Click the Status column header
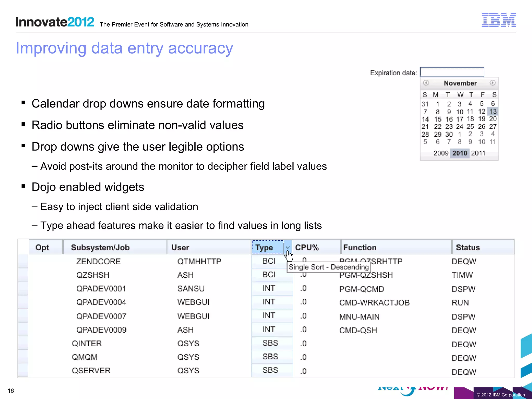 click(x=483, y=247)
